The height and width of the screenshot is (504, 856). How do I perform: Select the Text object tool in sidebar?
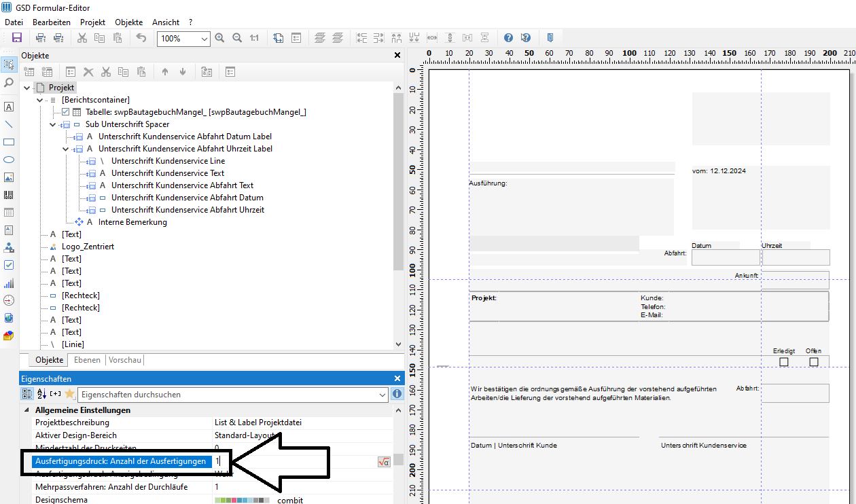point(9,107)
